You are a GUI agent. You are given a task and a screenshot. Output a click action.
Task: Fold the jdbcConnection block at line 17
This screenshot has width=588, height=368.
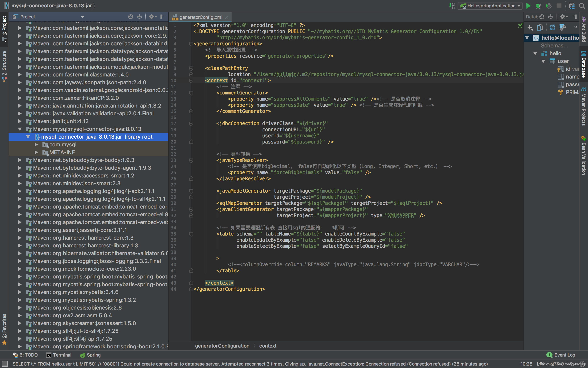click(x=191, y=123)
